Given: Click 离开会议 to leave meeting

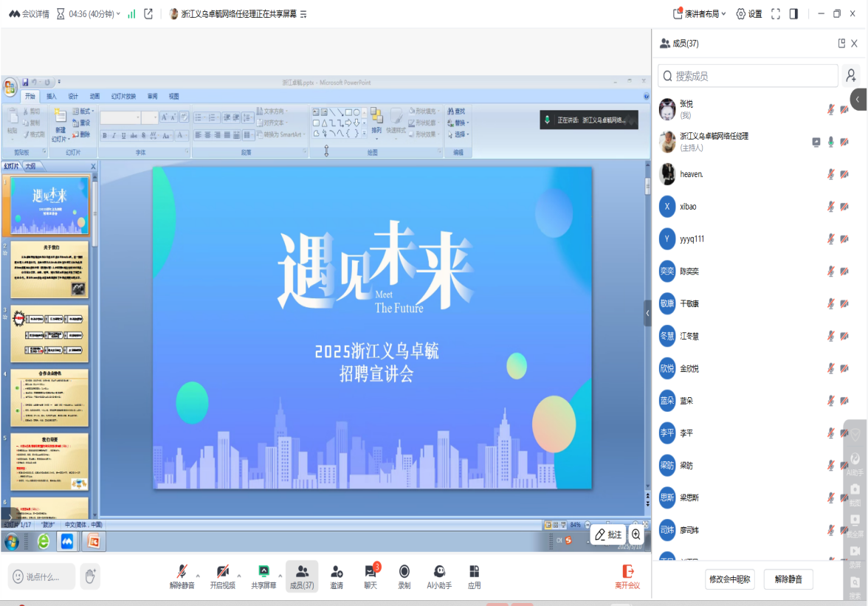Looking at the screenshot, I should pyautogui.click(x=627, y=576).
